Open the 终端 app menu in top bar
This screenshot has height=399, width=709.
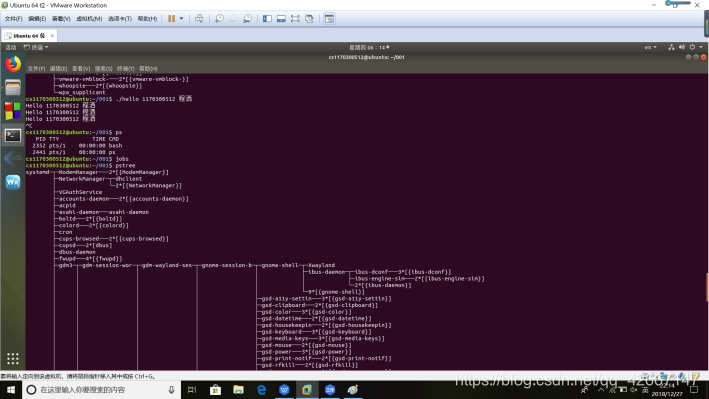(36, 47)
